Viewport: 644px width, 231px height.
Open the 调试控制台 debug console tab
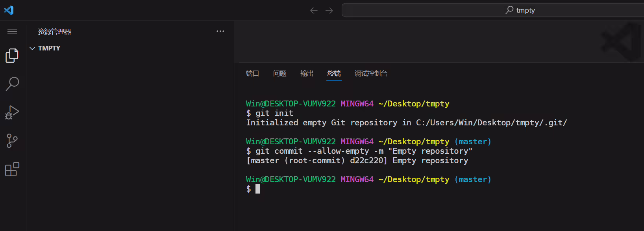[x=371, y=73]
